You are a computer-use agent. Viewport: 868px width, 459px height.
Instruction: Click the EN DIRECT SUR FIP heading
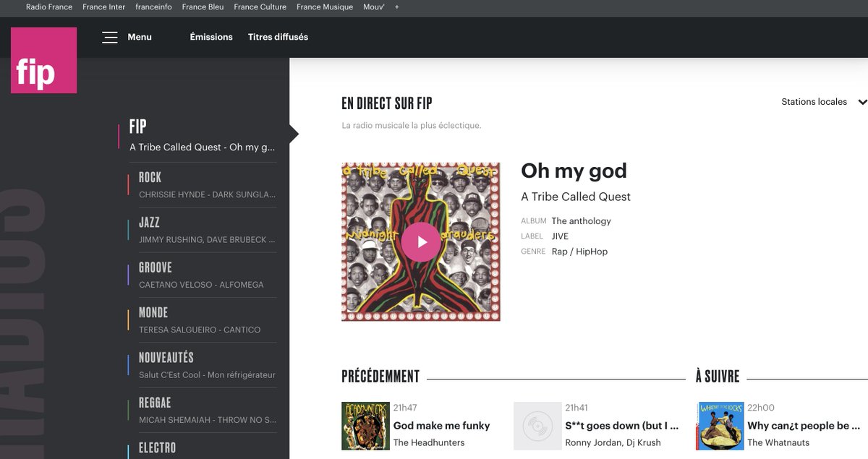tap(387, 103)
